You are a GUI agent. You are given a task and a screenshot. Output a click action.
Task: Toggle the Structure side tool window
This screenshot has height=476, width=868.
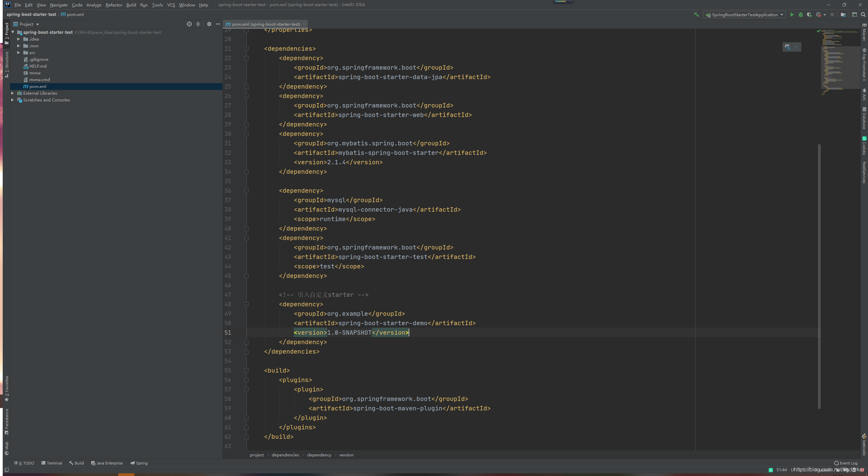coord(6,64)
